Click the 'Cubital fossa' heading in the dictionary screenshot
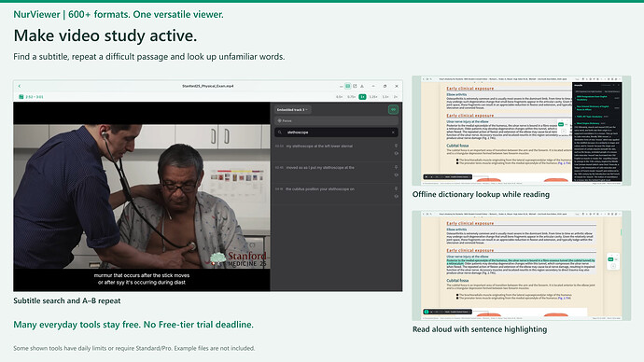The width and height of the screenshot is (644, 362). coord(457,146)
